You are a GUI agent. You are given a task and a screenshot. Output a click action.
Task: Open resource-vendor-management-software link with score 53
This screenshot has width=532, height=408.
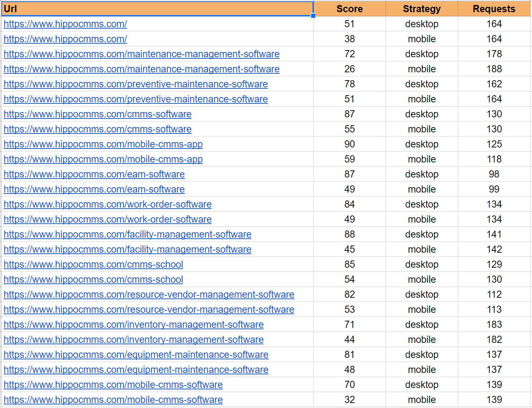click(x=149, y=310)
